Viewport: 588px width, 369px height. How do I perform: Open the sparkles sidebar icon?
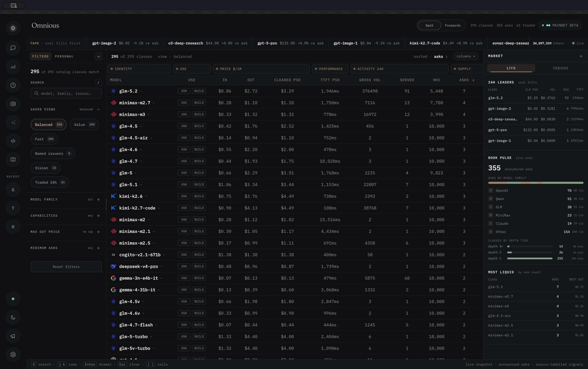pos(13,122)
